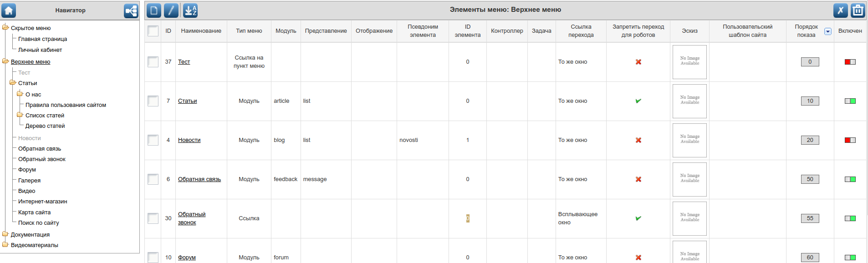Click the blue X icon at top right
This screenshot has width=868, height=263.
(840, 10)
